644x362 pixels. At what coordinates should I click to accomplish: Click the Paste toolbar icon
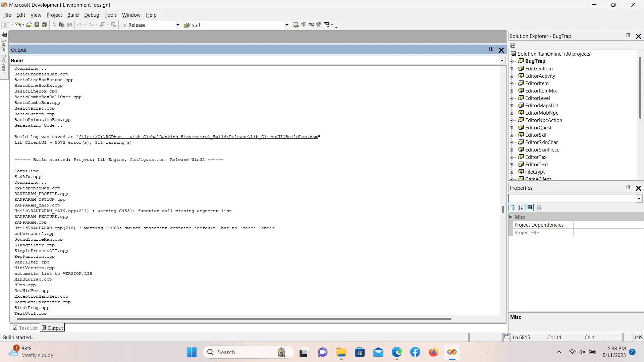click(x=70, y=25)
